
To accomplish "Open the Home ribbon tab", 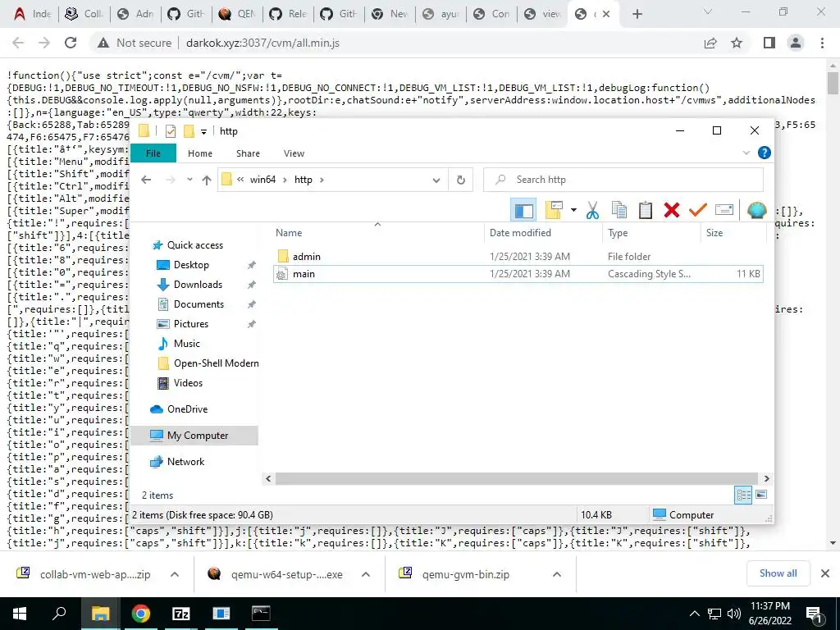I will [200, 153].
